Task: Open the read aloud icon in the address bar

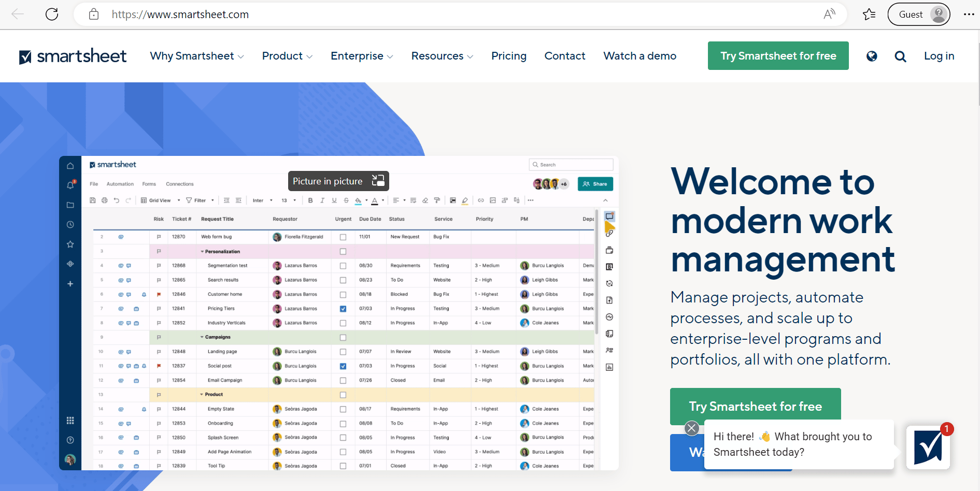Action: [x=829, y=15]
